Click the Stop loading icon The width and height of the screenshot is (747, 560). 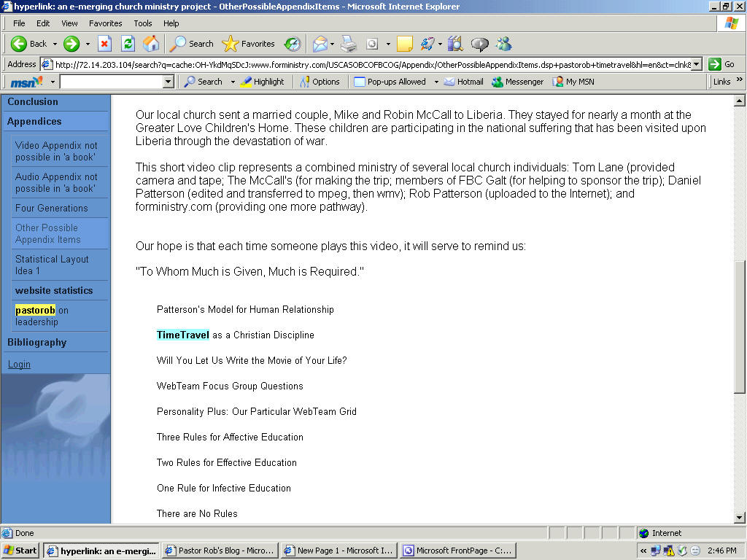tap(104, 44)
